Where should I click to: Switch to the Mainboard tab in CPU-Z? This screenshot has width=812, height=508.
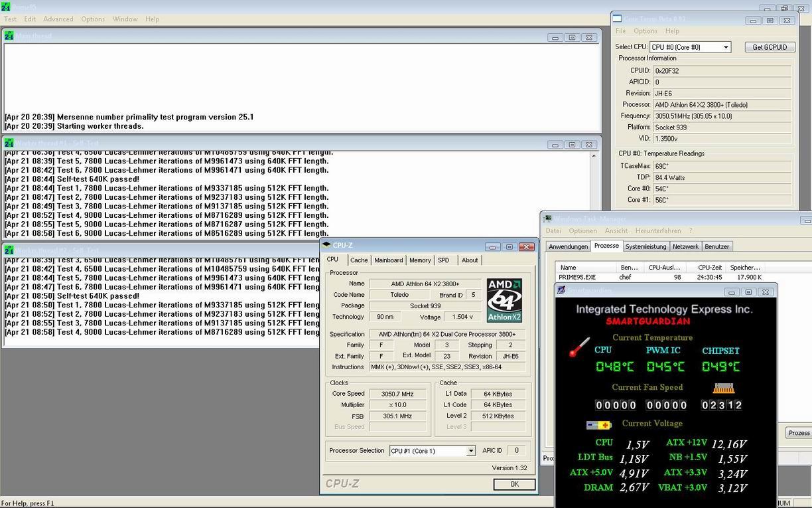[x=388, y=260]
